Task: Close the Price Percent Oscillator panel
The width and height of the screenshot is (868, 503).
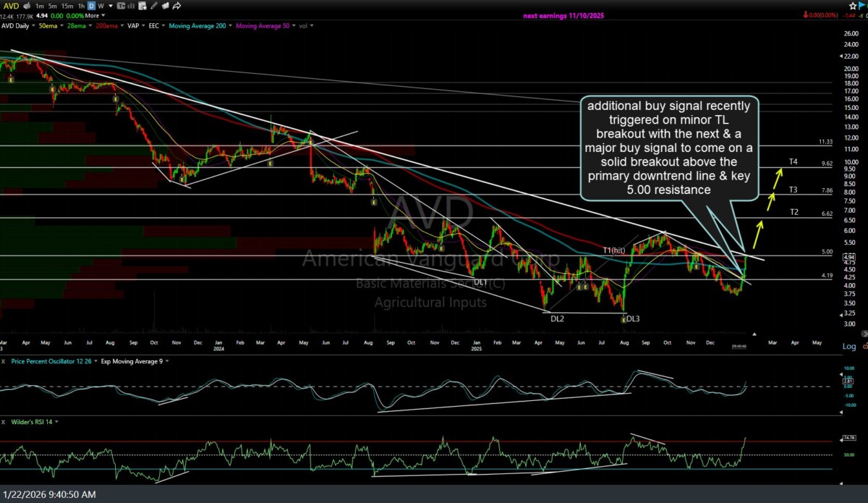Action: click(x=4, y=360)
